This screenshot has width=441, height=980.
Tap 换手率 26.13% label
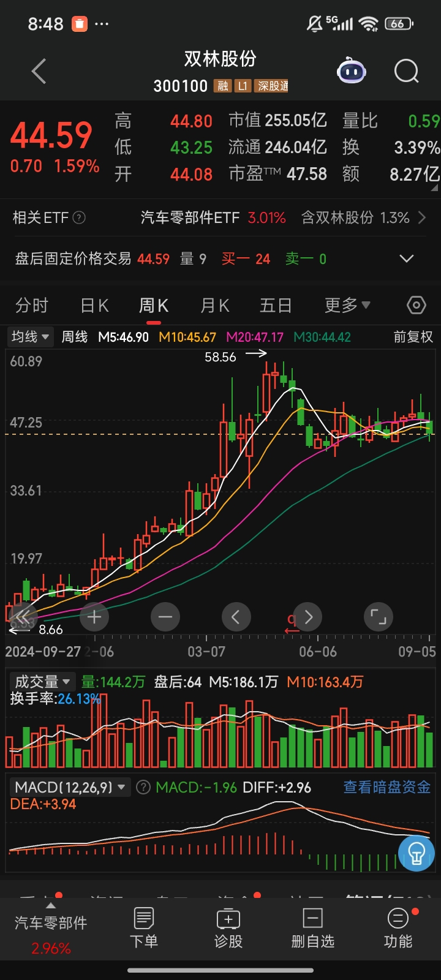(55, 699)
